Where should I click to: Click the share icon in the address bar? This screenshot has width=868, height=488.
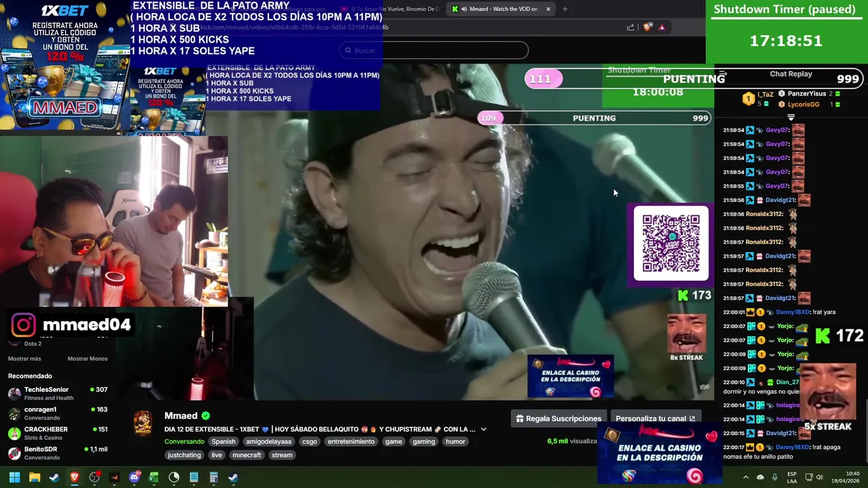[631, 27]
